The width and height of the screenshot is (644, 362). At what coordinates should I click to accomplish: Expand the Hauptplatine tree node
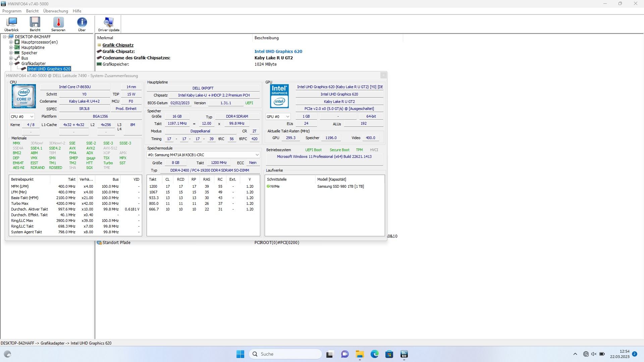click(x=11, y=48)
